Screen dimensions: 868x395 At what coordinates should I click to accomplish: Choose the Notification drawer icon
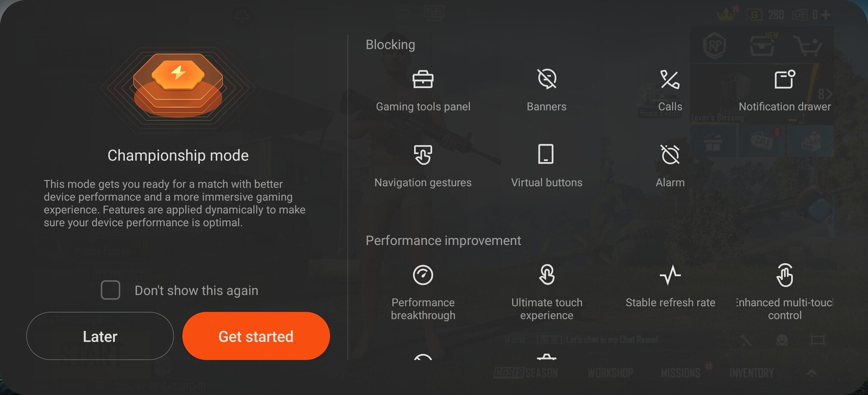tap(785, 79)
